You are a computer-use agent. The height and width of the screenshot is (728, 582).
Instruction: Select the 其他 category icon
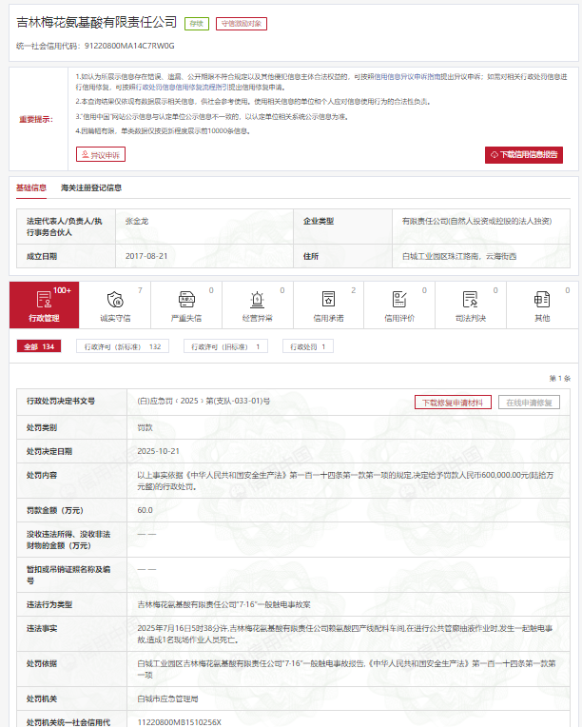[x=542, y=300]
